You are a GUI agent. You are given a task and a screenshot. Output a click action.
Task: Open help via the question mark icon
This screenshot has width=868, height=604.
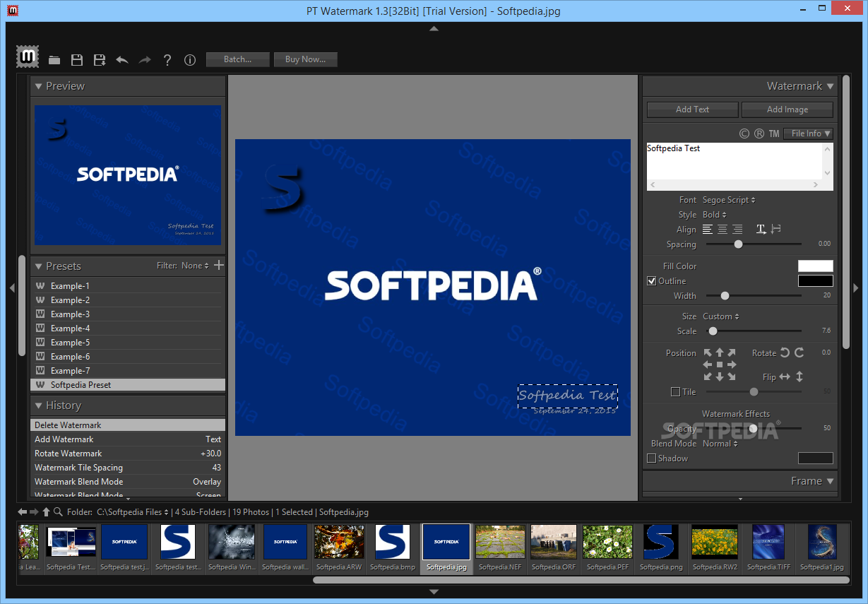coord(167,60)
